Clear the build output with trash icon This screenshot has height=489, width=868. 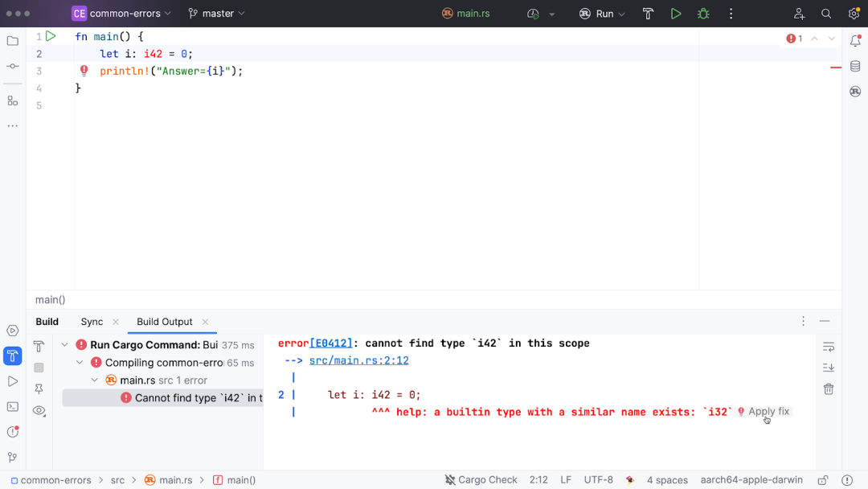pyautogui.click(x=829, y=388)
